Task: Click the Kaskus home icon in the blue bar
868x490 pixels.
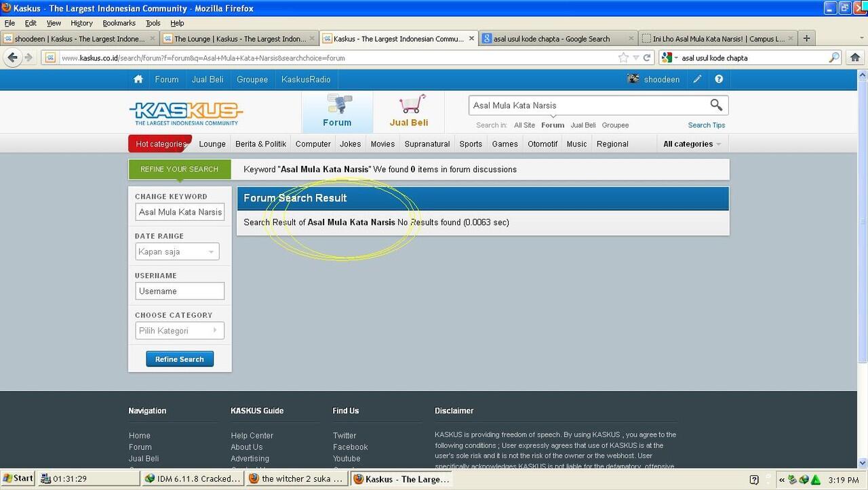Action: click(x=138, y=79)
